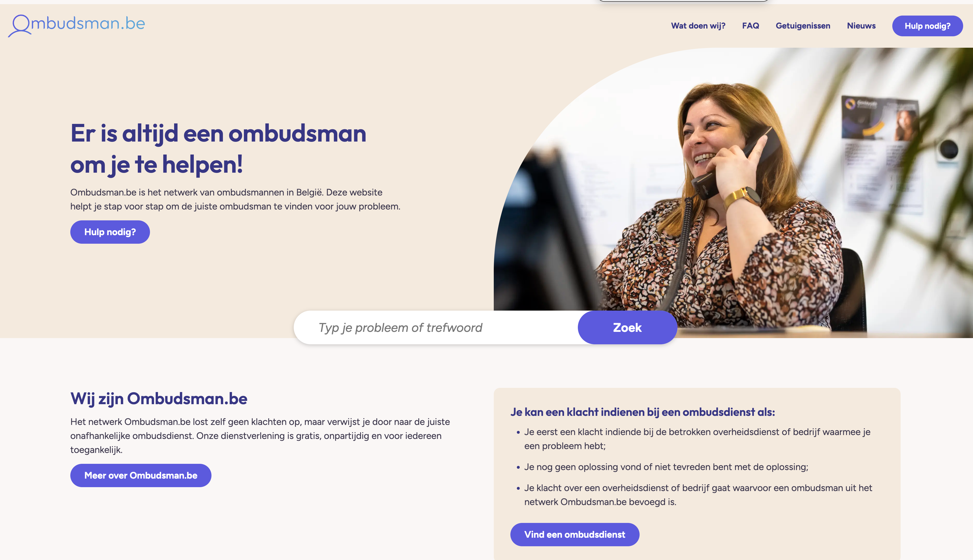The image size is (973, 560).
Task: Select Nieuws in the top navigation
Action: pos(861,26)
